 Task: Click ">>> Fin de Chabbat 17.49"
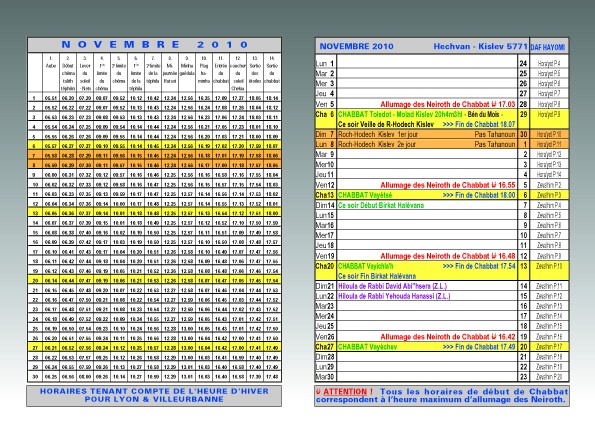pyautogui.click(x=479, y=347)
